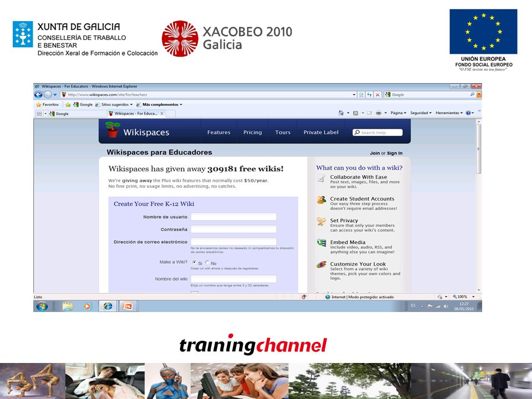The width and height of the screenshot is (532, 399).
Task: Open the Google link in favorites bar
Action: 83,105
